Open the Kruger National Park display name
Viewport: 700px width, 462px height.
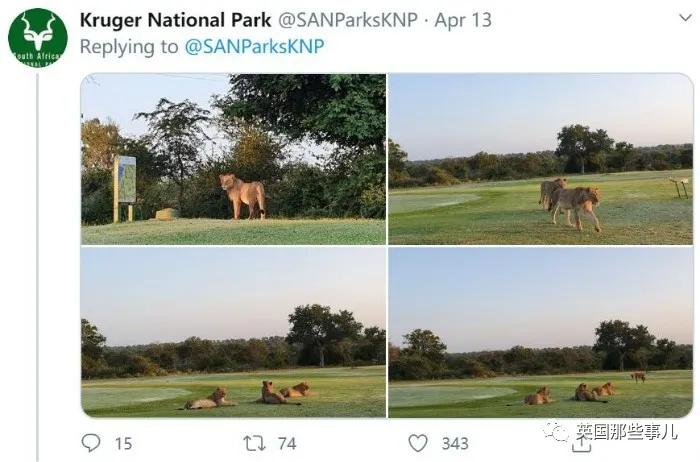click(x=175, y=20)
